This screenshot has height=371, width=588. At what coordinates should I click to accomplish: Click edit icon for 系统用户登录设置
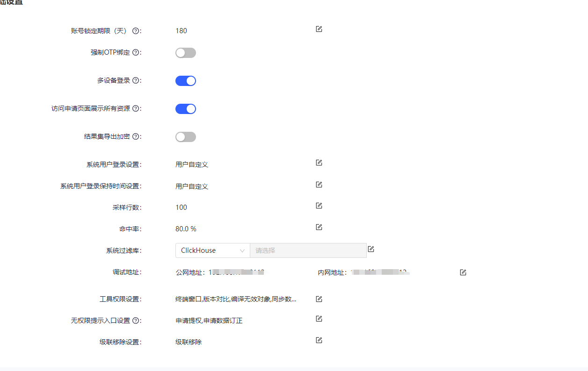(x=319, y=163)
